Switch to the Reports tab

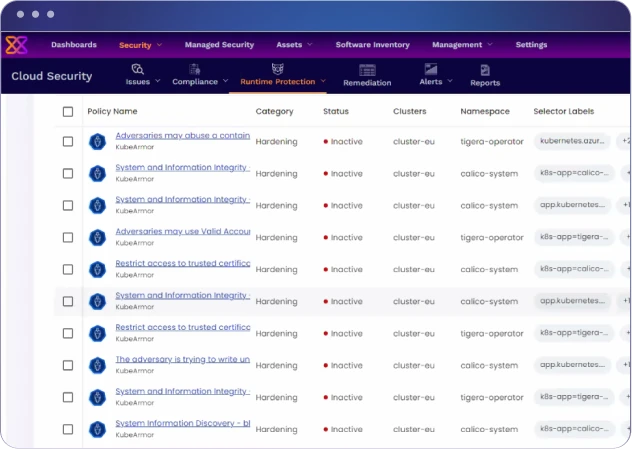coord(485,76)
